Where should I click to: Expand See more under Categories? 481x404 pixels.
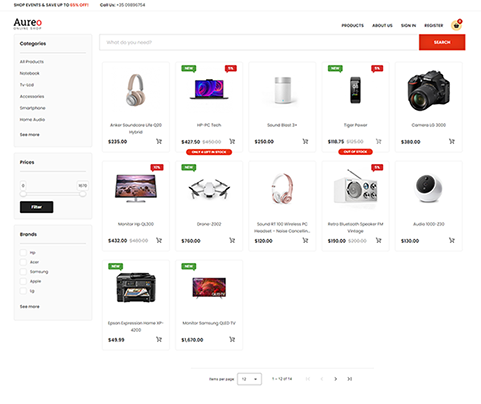point(30,135)
